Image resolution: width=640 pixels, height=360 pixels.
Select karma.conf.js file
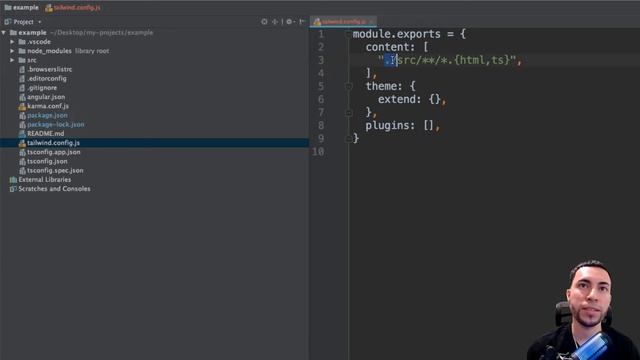pyautogui.click(x=48, y=106)
